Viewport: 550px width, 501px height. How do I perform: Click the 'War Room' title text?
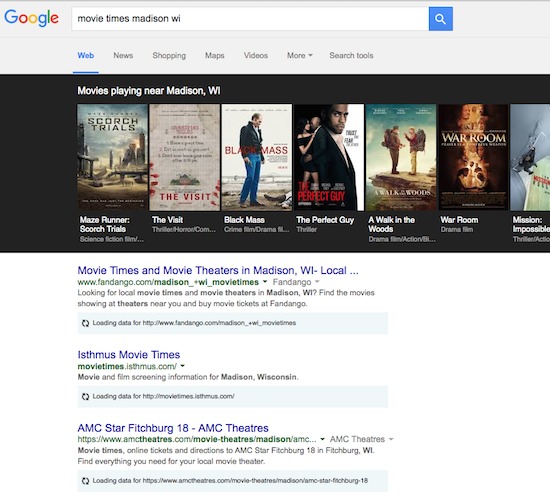pos(459,220)
